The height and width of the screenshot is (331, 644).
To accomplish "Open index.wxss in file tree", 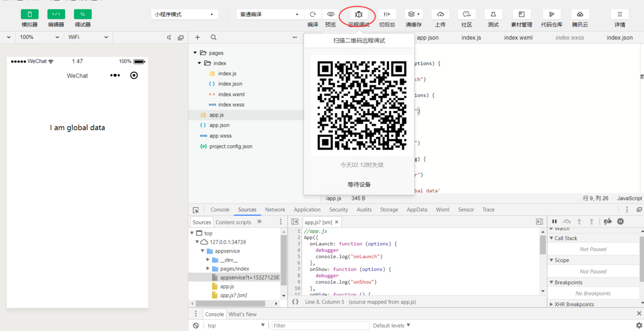I will (231, 105).
